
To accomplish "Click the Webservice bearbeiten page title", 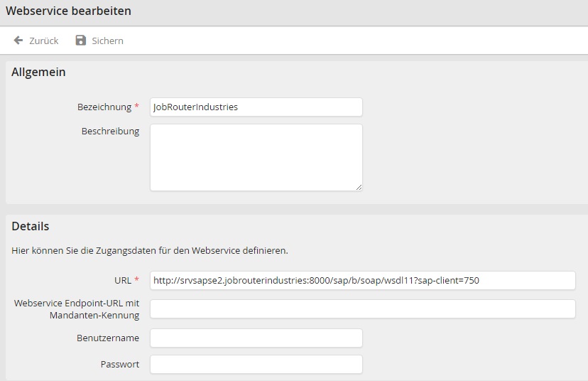I will (68, 11).
